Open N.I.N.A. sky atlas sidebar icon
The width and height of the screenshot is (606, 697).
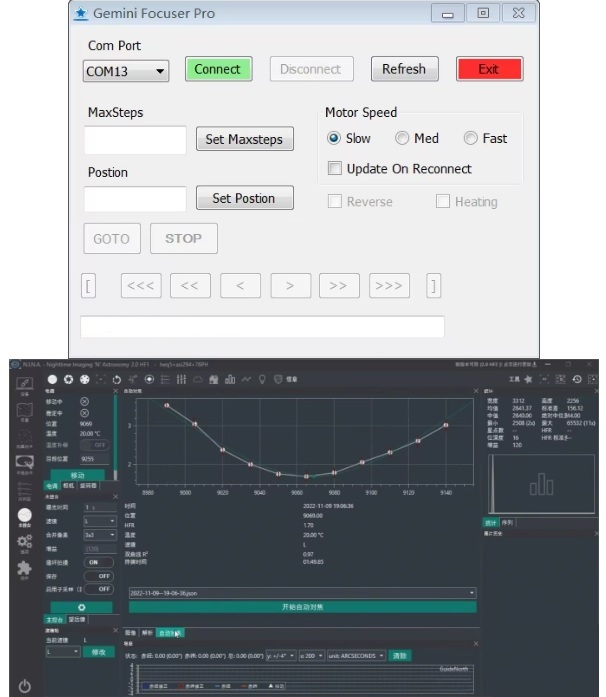pyautogui.click(x=24, y=411)
